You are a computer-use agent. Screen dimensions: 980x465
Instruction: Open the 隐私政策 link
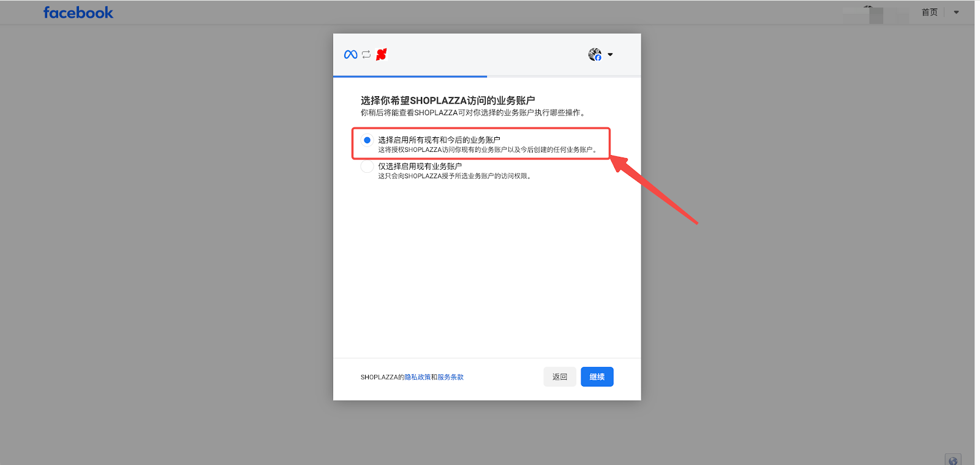417,377
